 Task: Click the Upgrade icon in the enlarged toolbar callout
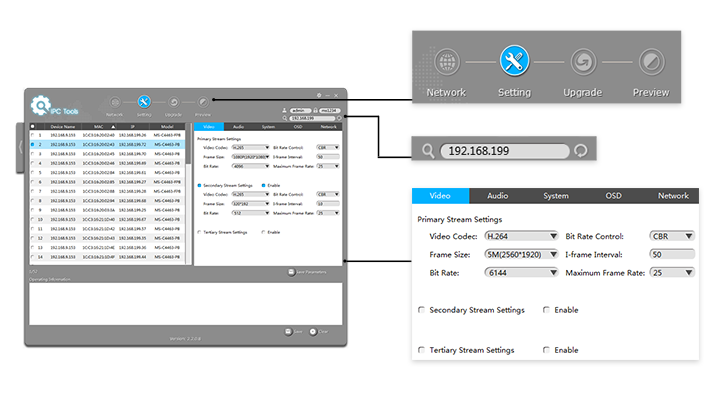tap(583, 62)
